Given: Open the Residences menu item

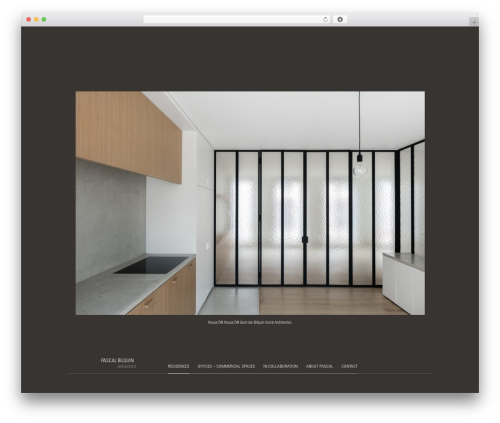Looking at the screenshot, I should click(178, 366).
